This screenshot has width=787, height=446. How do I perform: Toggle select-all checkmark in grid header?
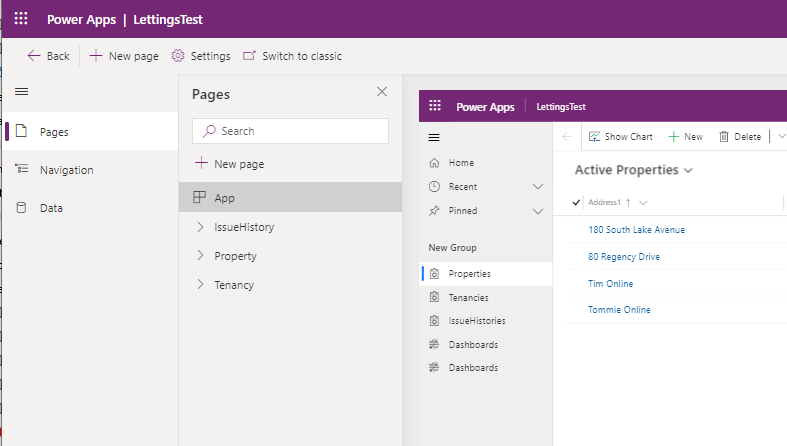pos(576,202)
